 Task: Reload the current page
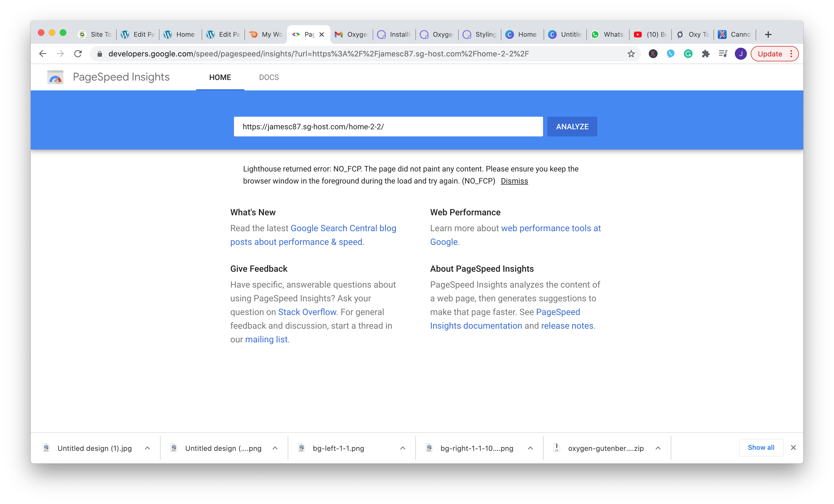pyautogui.click(x=78, y=53)
